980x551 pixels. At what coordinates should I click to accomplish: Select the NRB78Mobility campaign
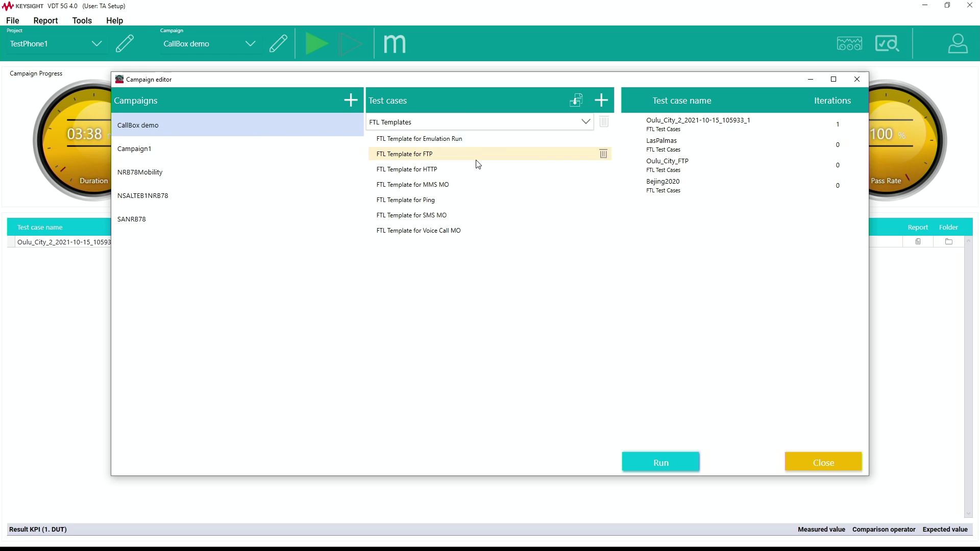tap(140, 172)
